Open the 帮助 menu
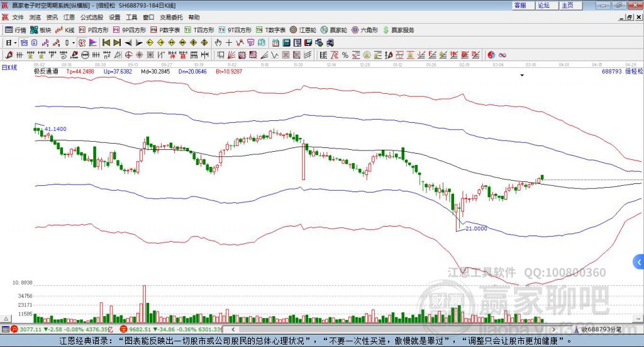This screenshot has height=347, width=644. click(x=194, y=17)
